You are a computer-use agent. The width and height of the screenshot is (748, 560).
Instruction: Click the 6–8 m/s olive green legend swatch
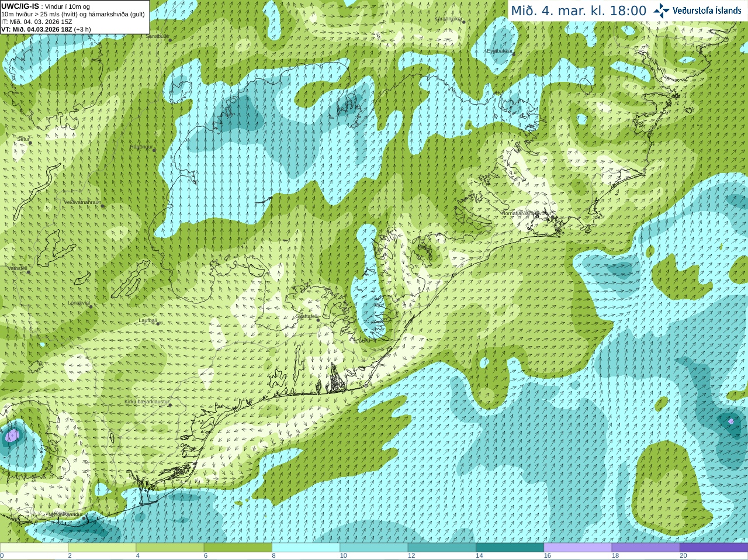point(238,548)
